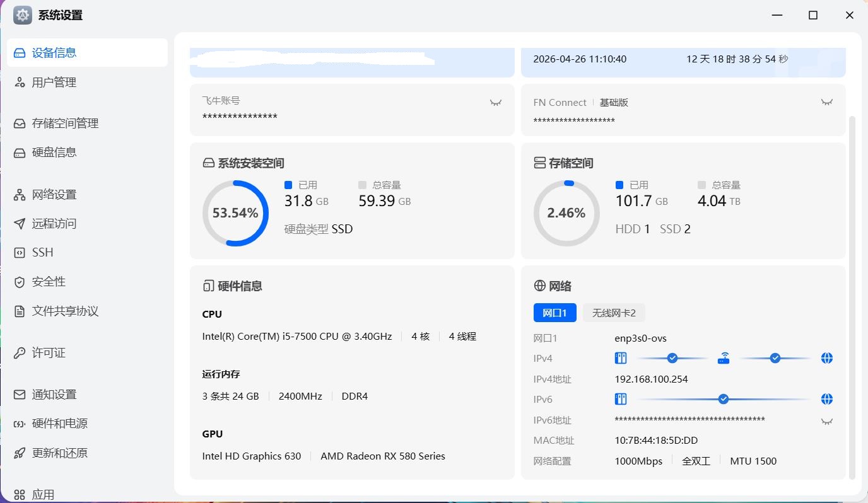Click the 101.7 GB used storage value
The width and height of the screenshot is (868, 503).
642,201
